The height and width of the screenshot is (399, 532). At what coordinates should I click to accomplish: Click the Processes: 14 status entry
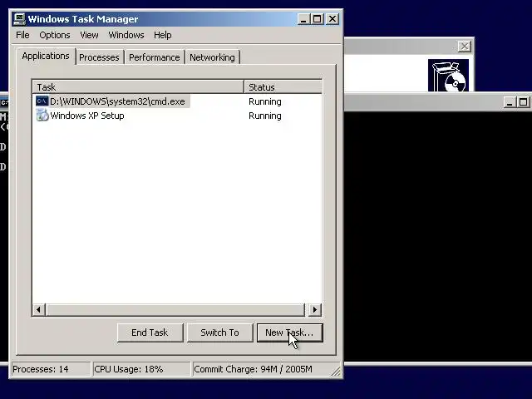coord(51,369)
